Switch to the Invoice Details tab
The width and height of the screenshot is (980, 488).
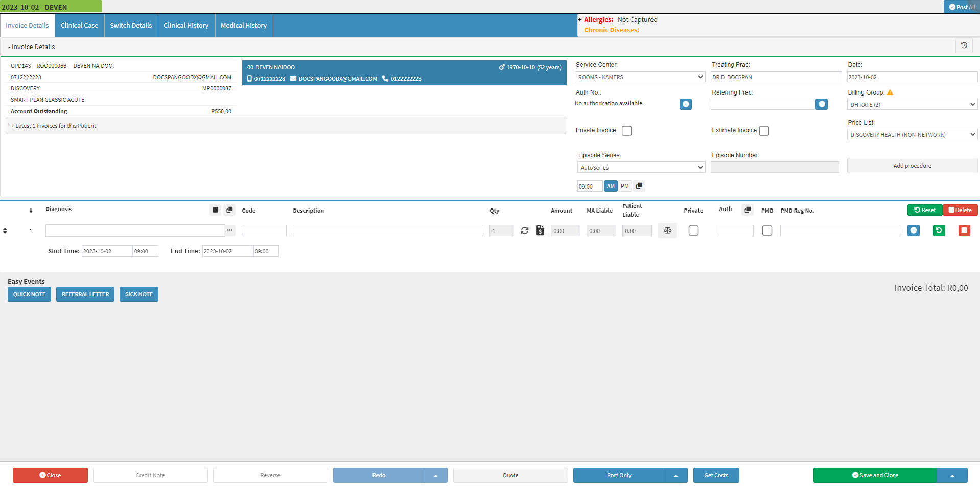point(28,26)
